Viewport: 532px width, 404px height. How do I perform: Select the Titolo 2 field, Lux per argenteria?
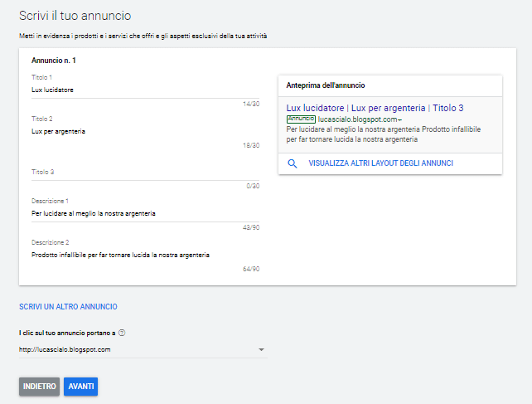[145, 131]
